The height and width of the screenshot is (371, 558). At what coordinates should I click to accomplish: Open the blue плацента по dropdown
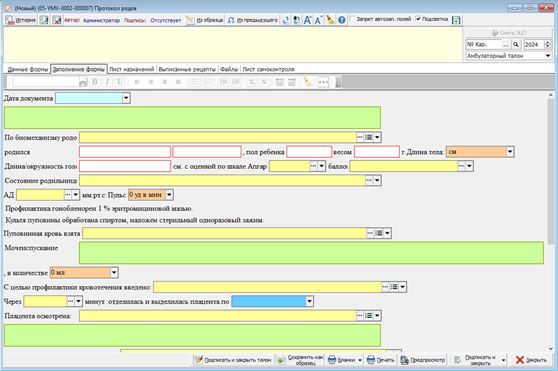coord(309,301)
